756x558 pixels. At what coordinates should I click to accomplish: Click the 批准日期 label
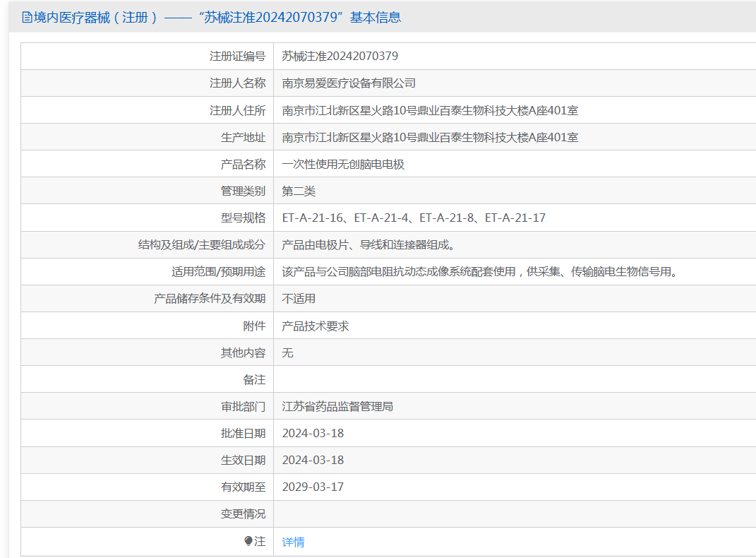243,434
